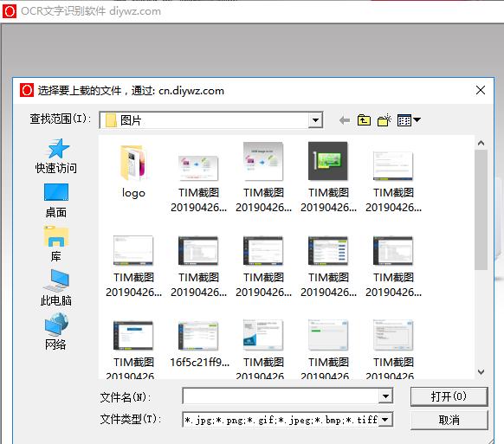Click inside the 文件名 input field
Image resolution: width=504 pixels, height=444 pixels.
coord(281,396)
